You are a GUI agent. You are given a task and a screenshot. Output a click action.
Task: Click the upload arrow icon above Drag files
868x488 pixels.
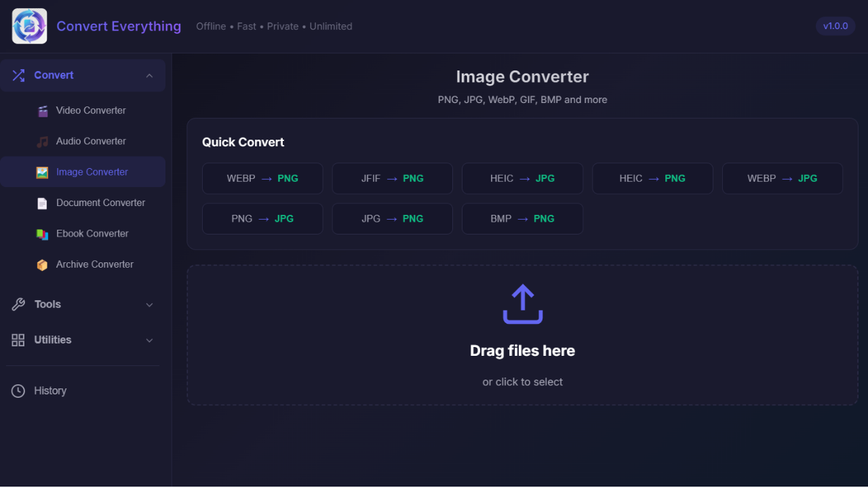coord(522,304)
